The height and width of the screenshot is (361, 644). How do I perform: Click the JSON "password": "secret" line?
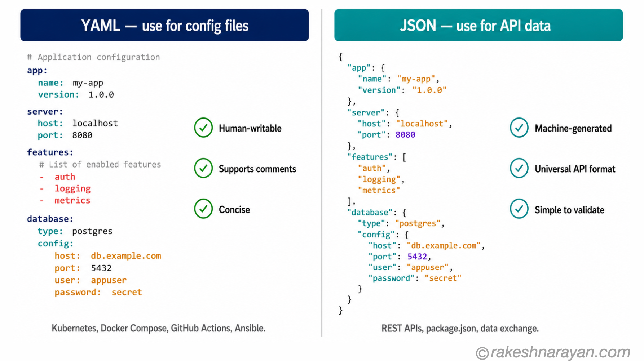click(415, 278)
